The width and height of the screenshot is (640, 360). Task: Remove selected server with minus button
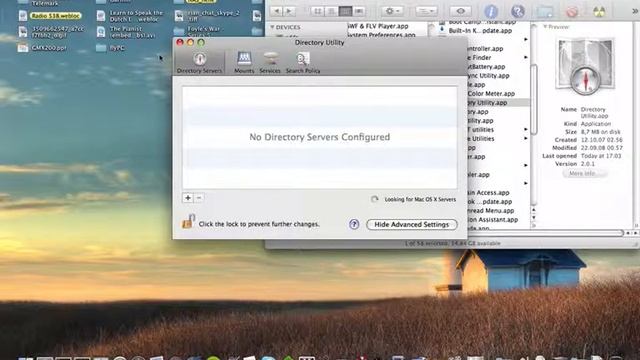pyautogui.click(x=199, y=198)
